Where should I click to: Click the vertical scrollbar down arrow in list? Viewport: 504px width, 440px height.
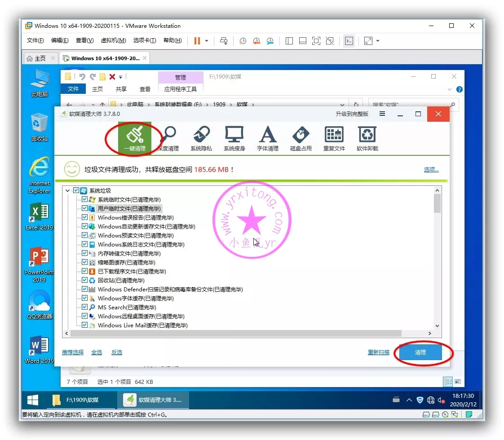438,326
